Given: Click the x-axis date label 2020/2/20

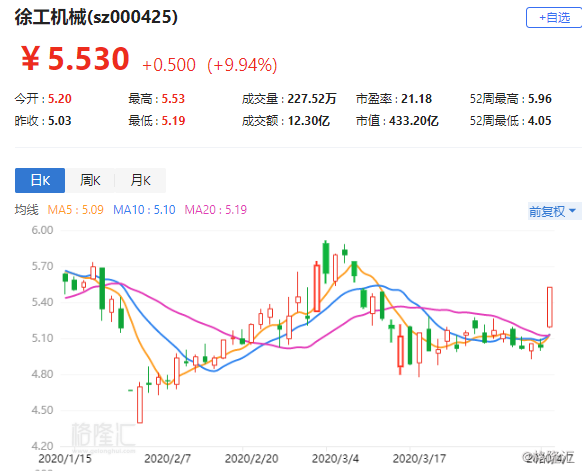Looking at the screenshot, I should (x=251, y=459).
